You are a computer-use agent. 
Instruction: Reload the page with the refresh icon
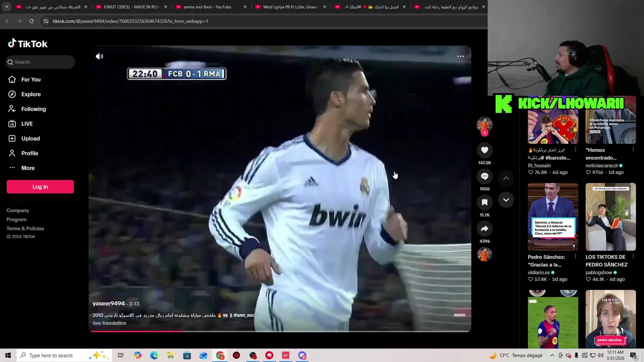pyautogui.click(x=31, y=21)
